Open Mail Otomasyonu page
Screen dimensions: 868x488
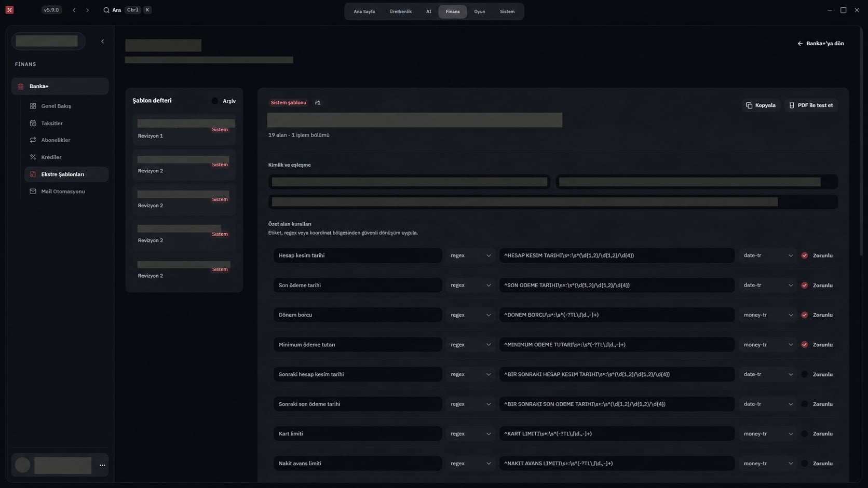(x=66, y=192)
